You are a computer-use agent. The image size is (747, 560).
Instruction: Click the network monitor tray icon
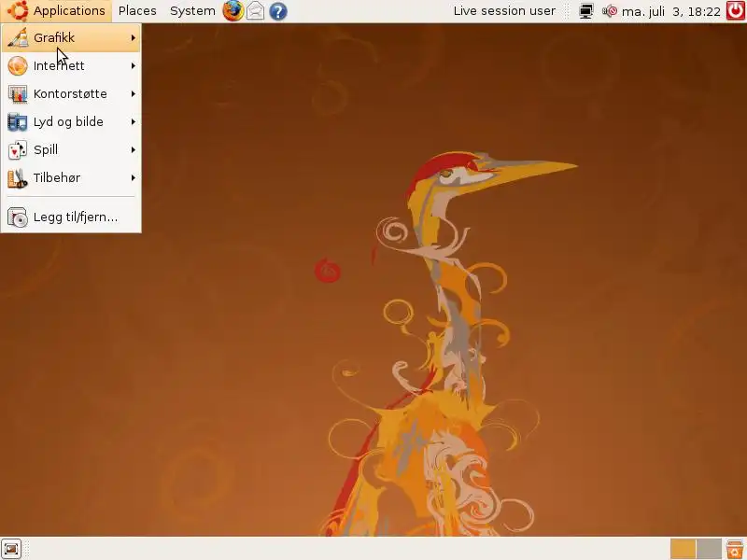(586, 11)
